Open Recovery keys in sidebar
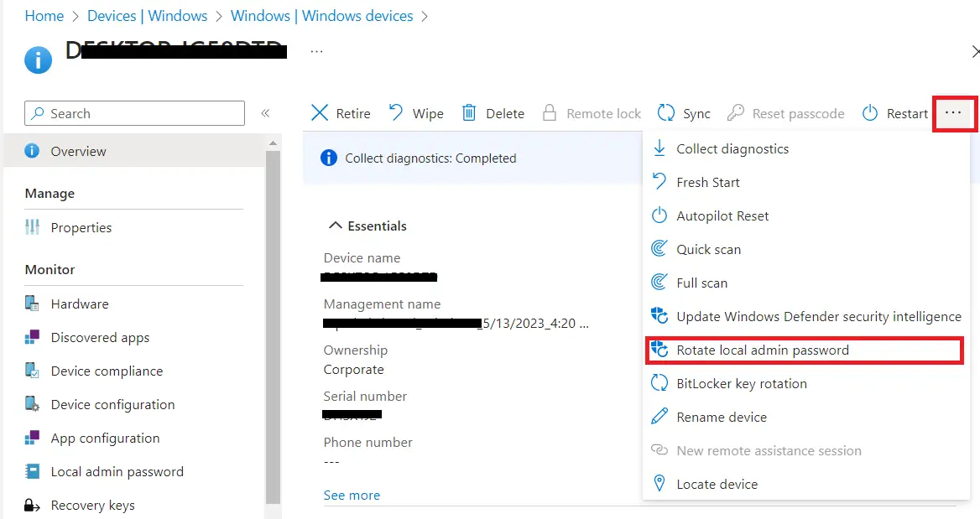Image resolution: width=980 pixels, height=519 pixels. point(92,505)
